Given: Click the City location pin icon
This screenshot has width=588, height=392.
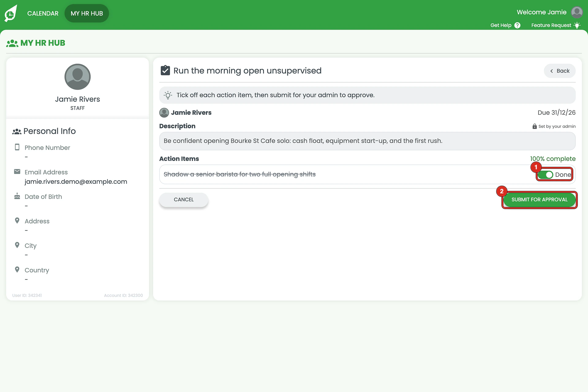Looking at the screenshot, I should coord(17,245).
